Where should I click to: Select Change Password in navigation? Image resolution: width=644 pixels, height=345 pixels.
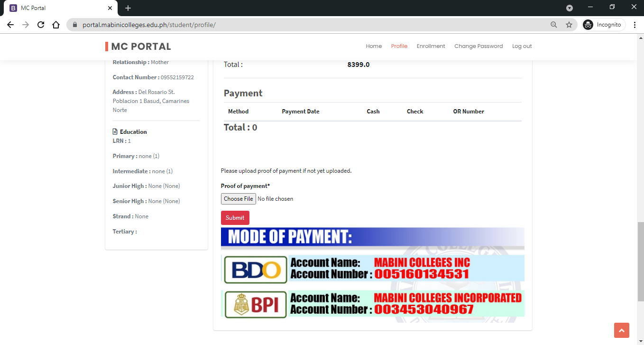[478, 46]
